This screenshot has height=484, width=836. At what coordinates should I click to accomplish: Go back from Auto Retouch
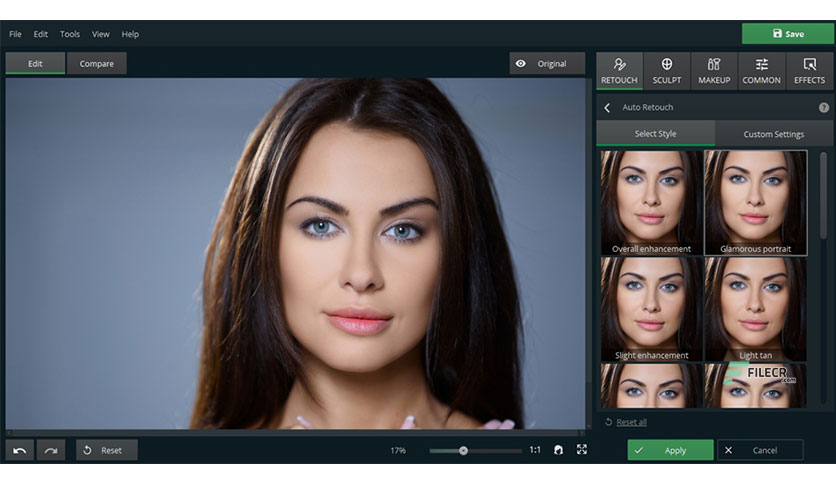(607, 108)
